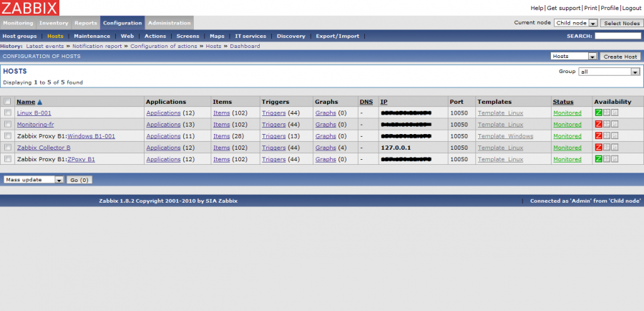Open the Hosts dropdown next to Create Host
The width and height of the screenshot is (644, 311).
point(574,57)
